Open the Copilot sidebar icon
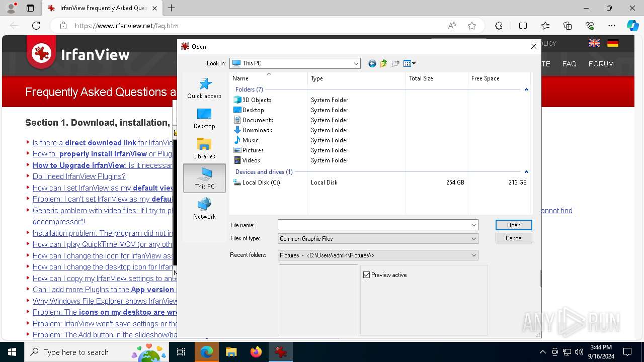Viewport: 644px width, 362px height. [x=632, y=26]
